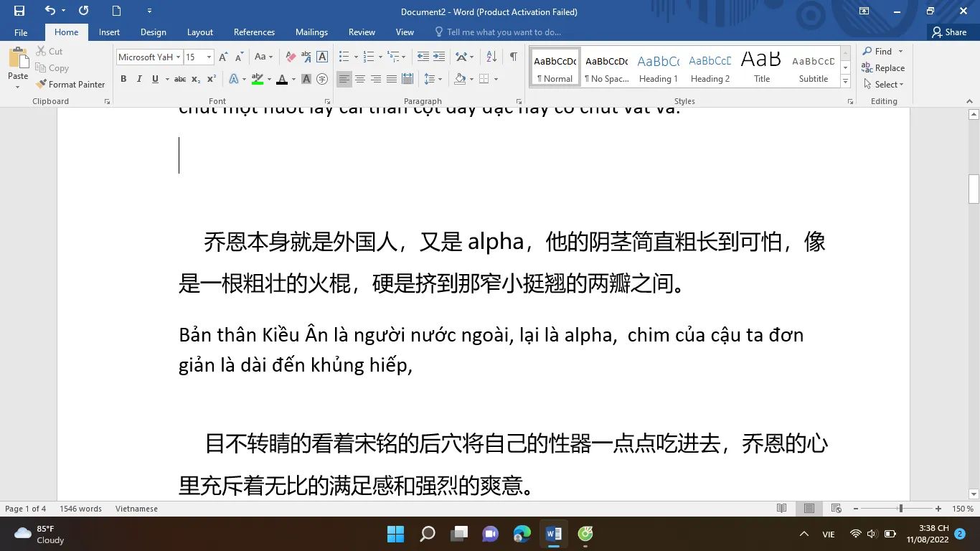Click the Clear All Formatting icon
Viewport: 980px width, 551px height.
[291, 57]
